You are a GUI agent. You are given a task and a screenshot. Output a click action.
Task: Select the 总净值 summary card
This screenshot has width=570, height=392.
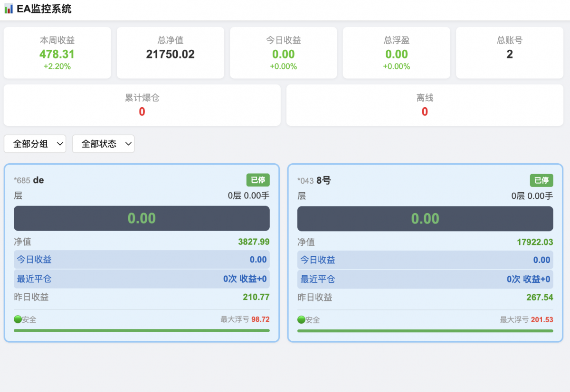pyautogui.click(x=171, y=53)
